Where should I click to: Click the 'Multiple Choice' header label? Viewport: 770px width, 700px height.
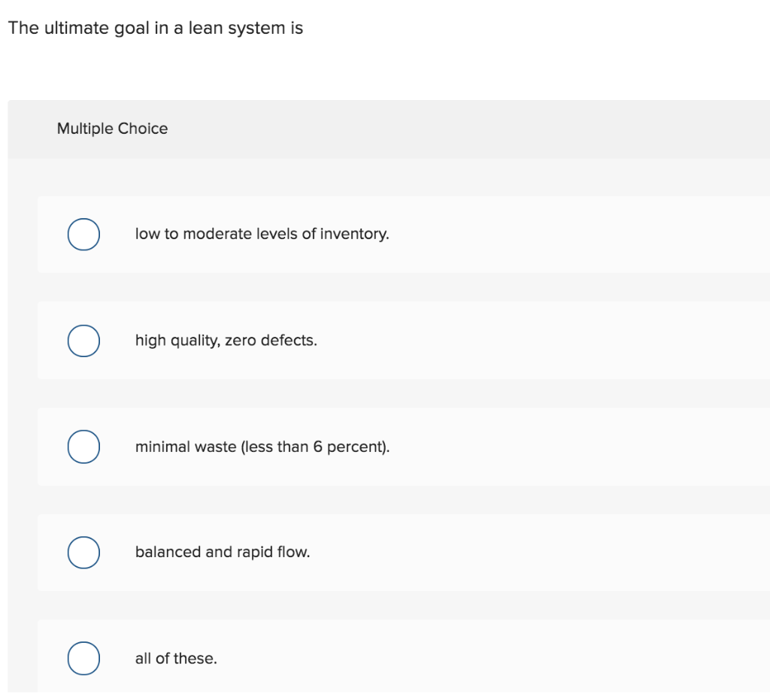click(x=113, y=129)
